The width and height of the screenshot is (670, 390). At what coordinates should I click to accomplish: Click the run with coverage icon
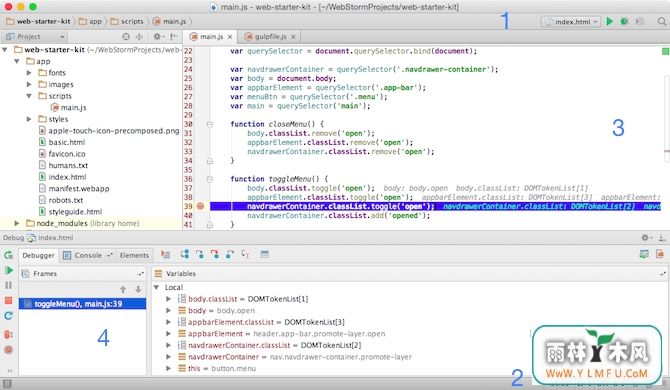[640, 21]
